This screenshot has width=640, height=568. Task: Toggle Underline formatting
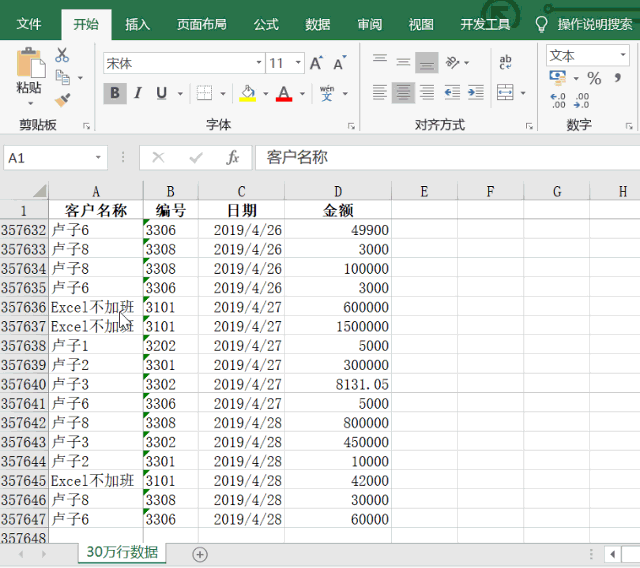click(162, 93)
